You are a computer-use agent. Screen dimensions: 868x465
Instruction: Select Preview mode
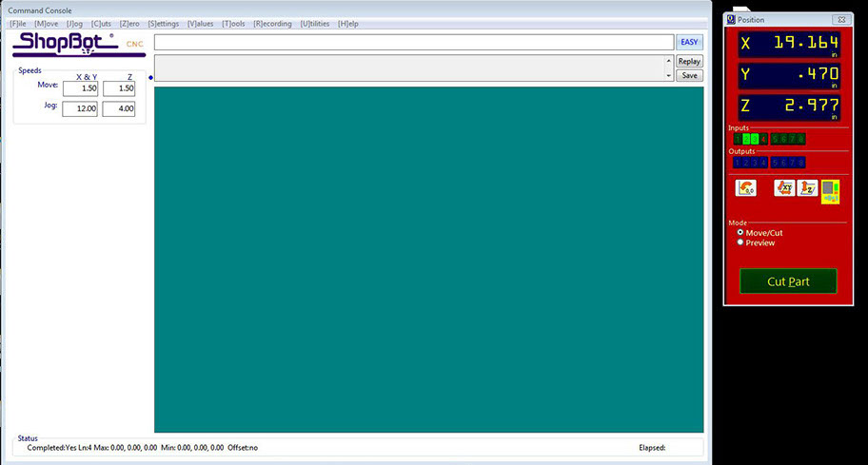pos(740,242)
